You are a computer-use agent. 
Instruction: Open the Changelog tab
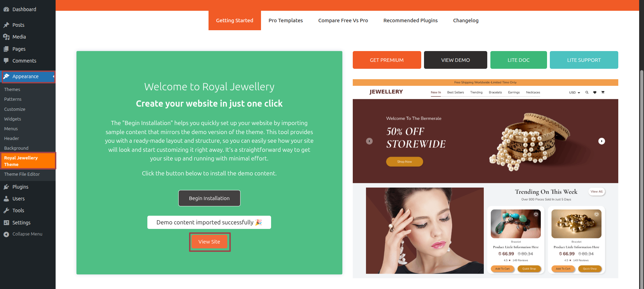466,20
